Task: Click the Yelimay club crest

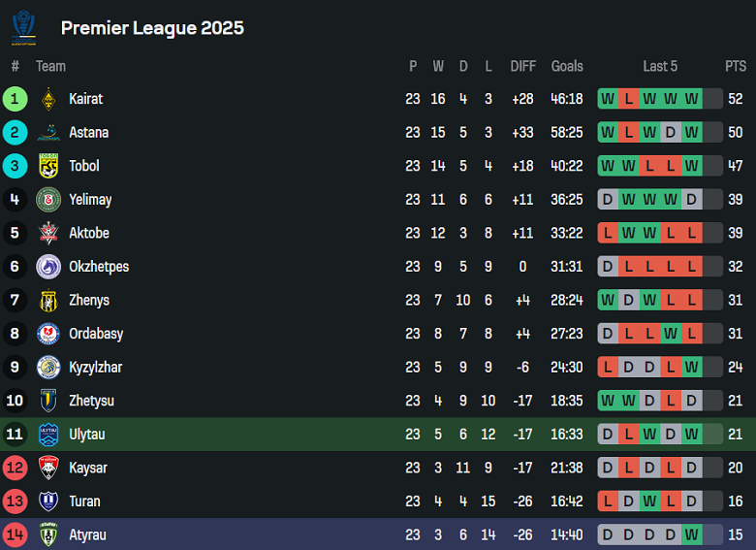Action: (x=48, y=200)
